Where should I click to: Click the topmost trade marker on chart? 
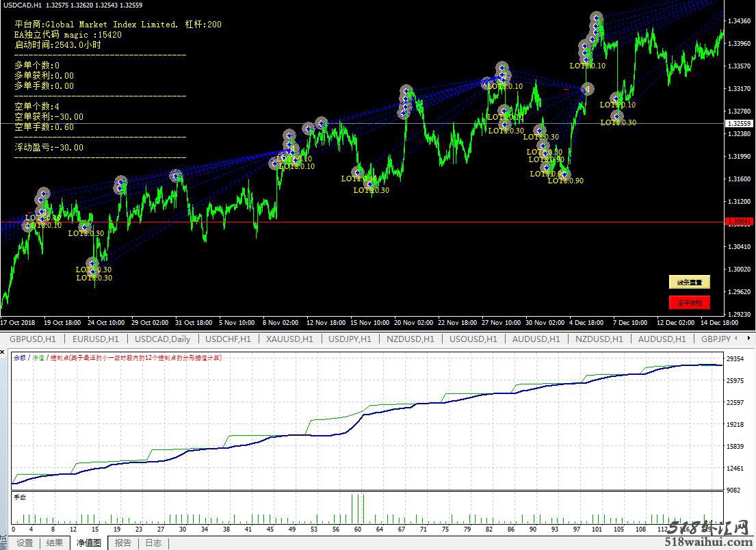597,18
